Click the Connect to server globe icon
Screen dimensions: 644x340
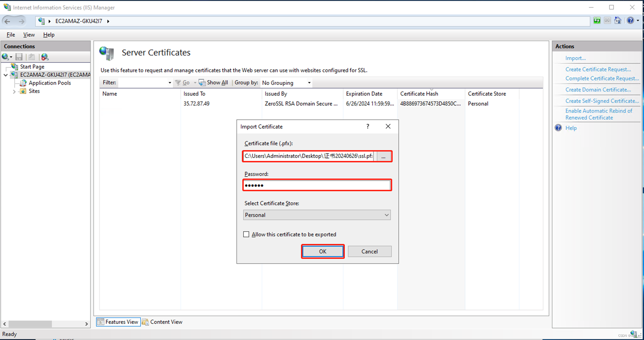5,57
